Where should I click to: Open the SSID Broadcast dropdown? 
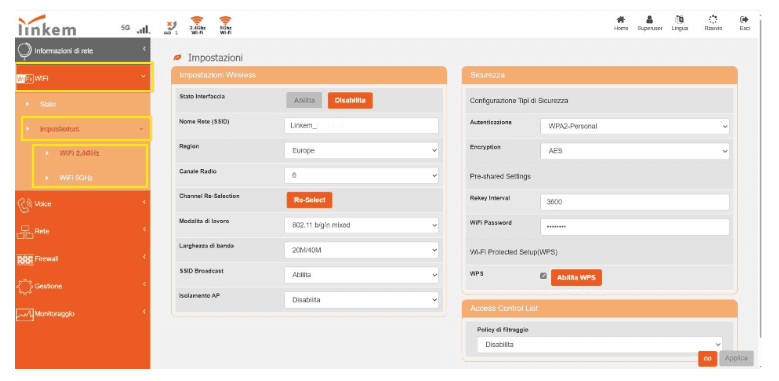pyautogui.click(x=362, y=275)
